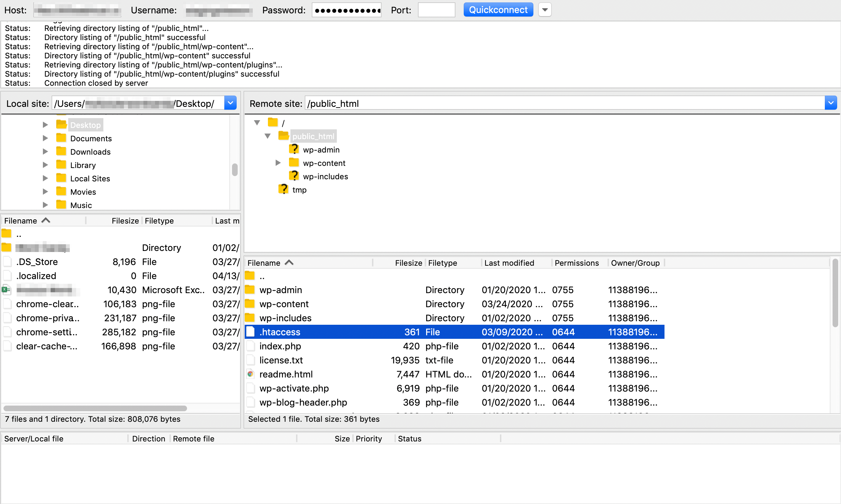Click the dropdown arrow next to Quickconnect
The height and width of the screenshot is (504, 841).
coord(544,9)
